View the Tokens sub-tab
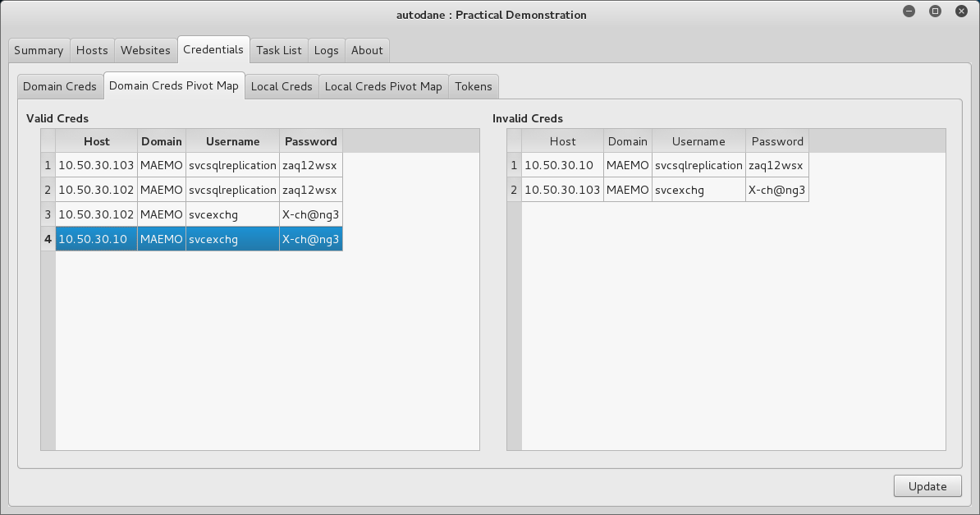Viewport: 980px width, 515px height. coord(474,86)
